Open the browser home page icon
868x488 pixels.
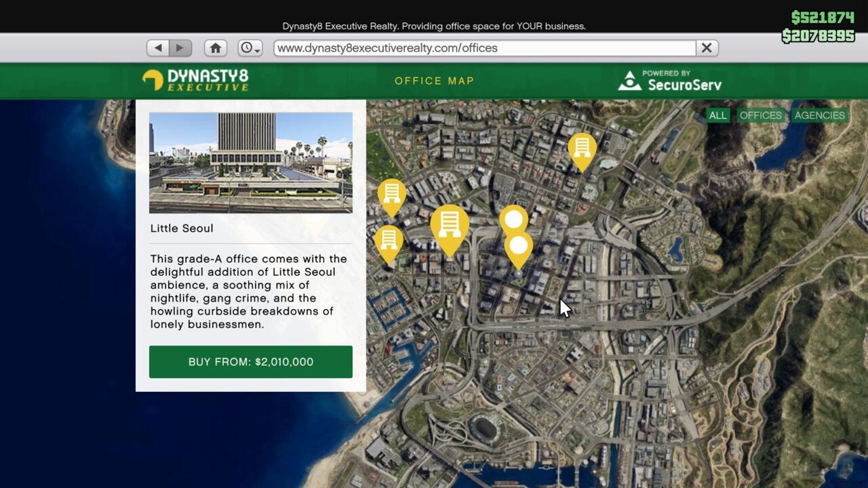click(216, 48)
